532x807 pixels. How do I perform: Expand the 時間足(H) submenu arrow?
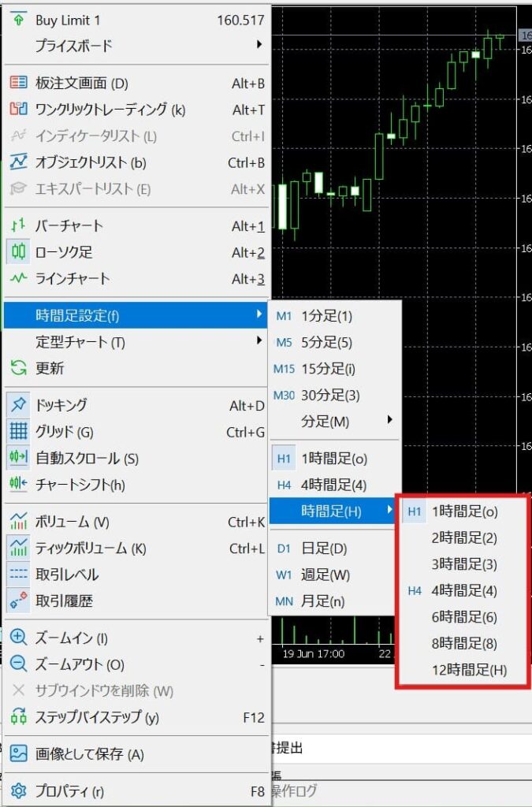pyautogui.click(x=389, y=510)
